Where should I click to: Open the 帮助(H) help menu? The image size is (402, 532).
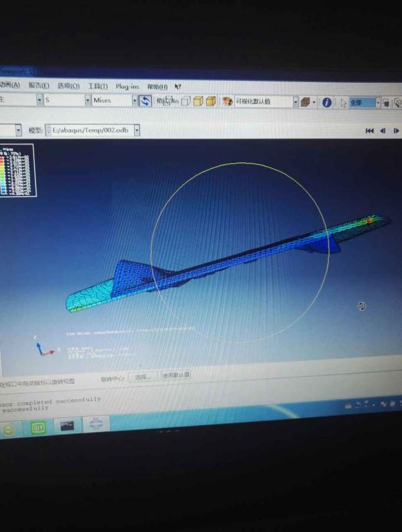click(157, 87)
